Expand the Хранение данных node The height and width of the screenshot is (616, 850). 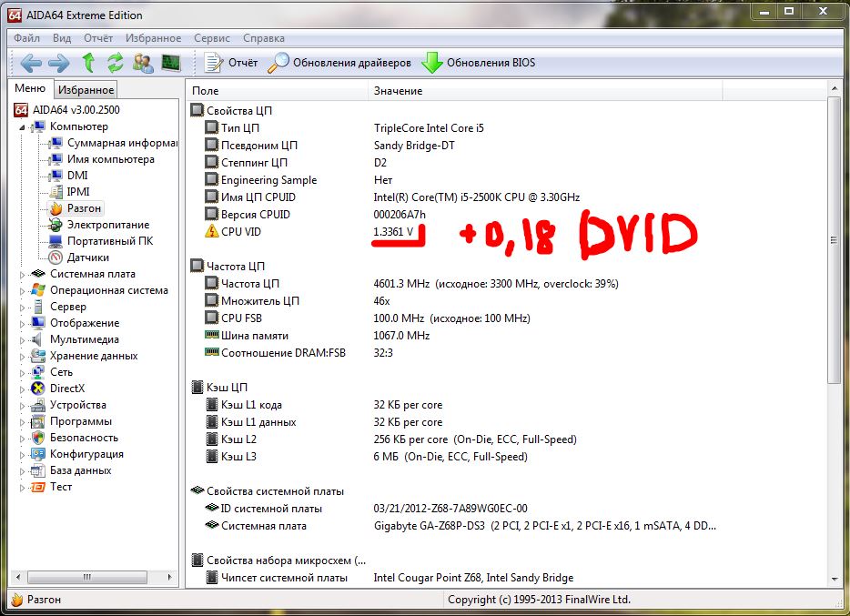pyautogui.click(x=22, y=357)
